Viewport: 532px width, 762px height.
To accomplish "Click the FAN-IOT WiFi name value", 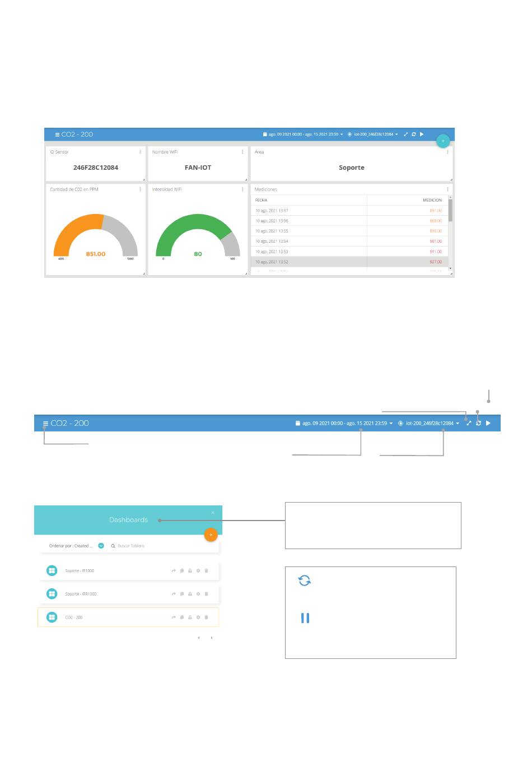I will pyautogui.click(x=198, y=168).
